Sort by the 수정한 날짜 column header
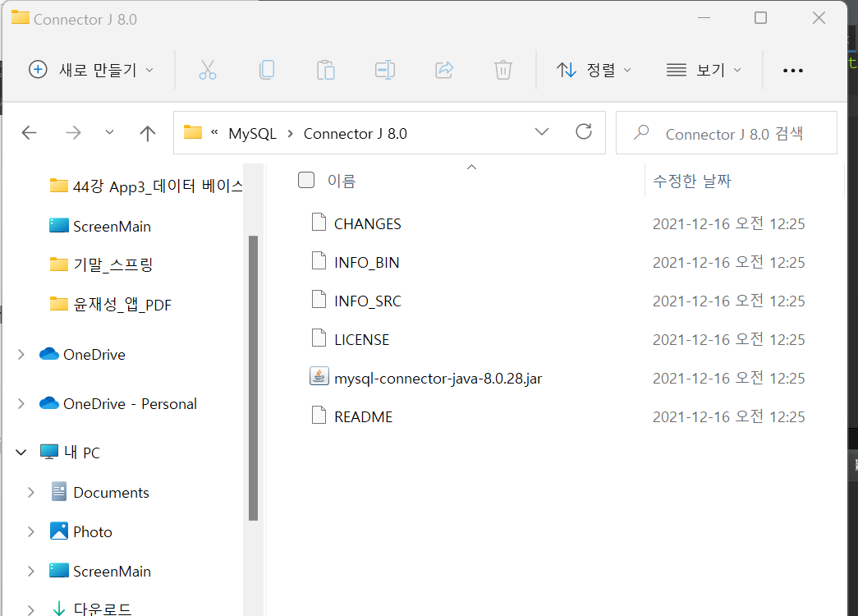The image size is (858, 616). [x=692, y=181]
